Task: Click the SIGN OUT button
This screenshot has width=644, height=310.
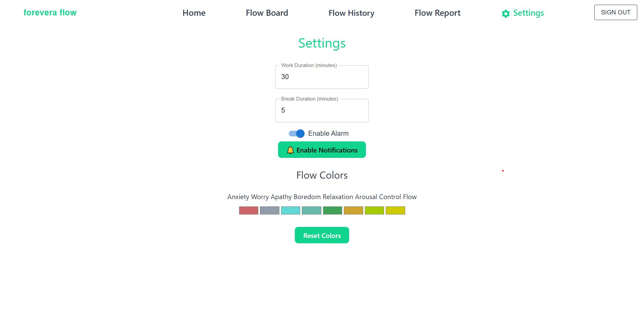Action: (x=615, y=12)
